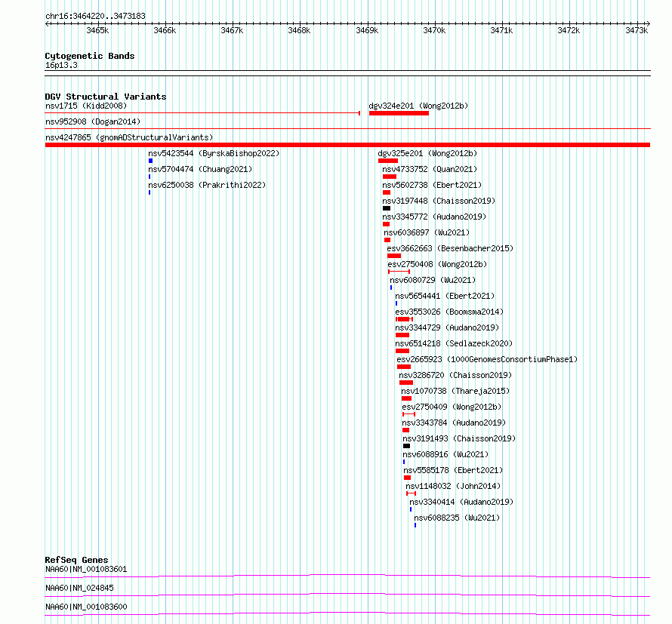Viewport: 672px width, 624px height.
Task: Click esv2750408 (Wong2012b) label
Action: point(437,264)
